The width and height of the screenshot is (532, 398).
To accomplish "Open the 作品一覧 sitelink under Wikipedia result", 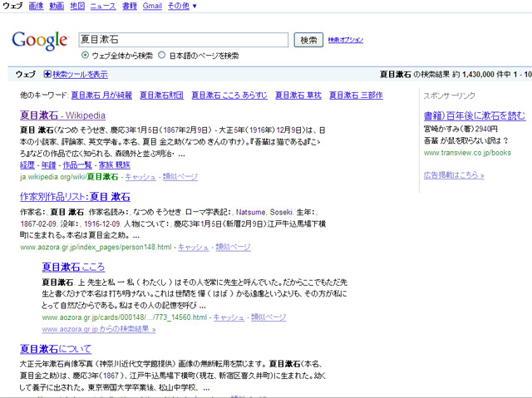I will tap(77, 165).
